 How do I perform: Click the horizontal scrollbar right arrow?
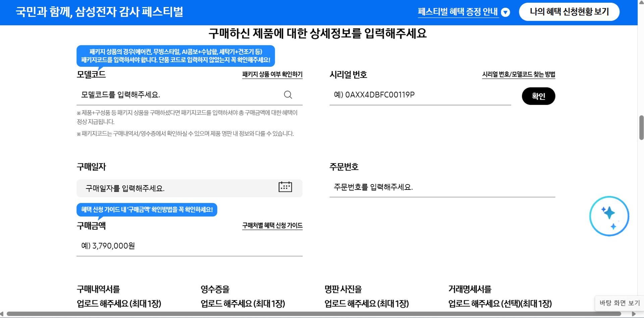coord(633,314)
